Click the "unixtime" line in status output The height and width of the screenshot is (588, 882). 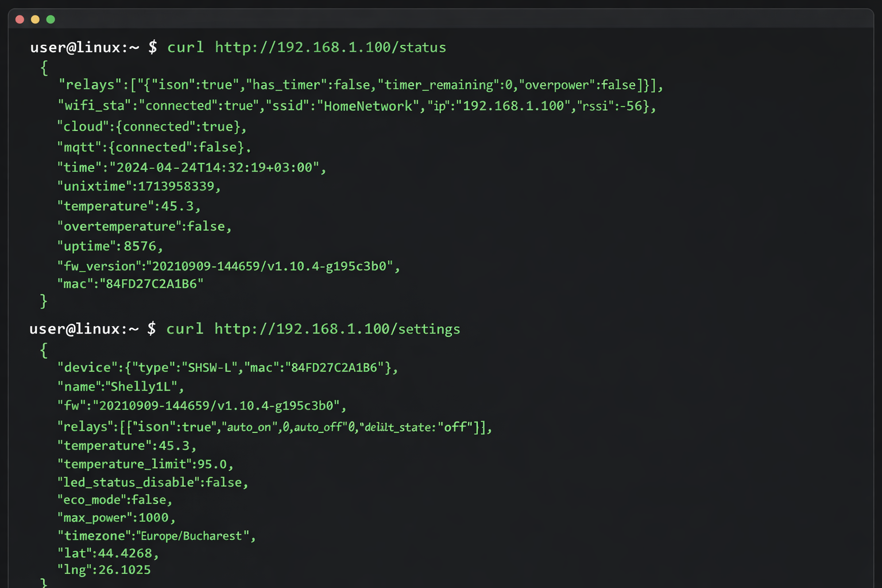click(x=138, y=187)
